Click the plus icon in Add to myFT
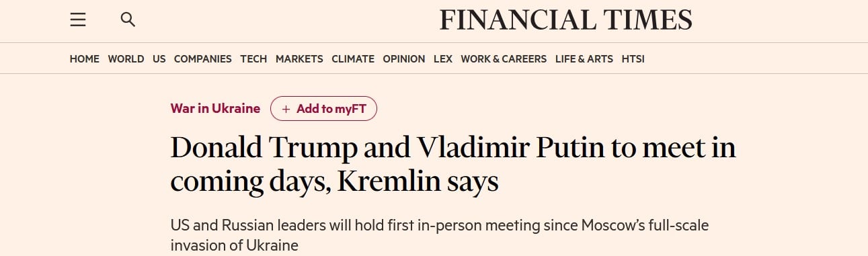The height and width of the screenshot is (256, 868). click(x=286, y=109)
